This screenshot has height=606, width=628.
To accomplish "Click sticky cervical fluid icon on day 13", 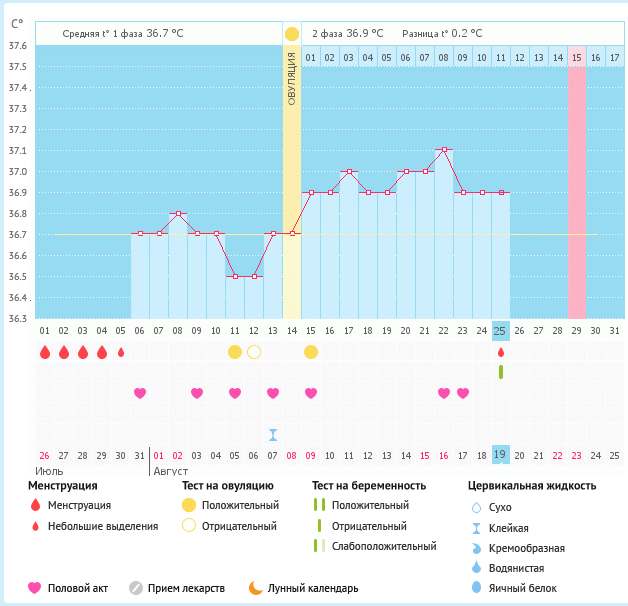I will 273,435.
